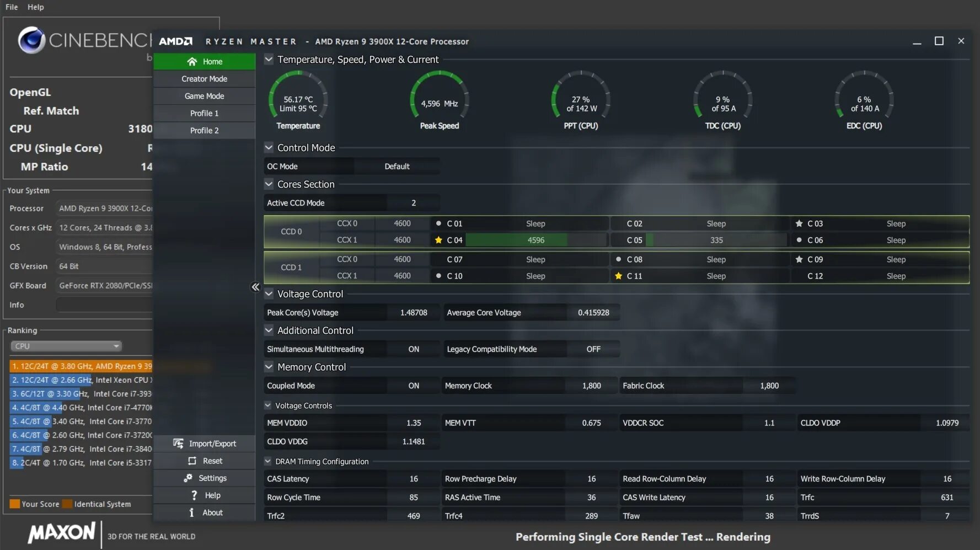The height and width of the screenshot is (550, 980).
Task: Maximize the Ryzen Master window
Action: (939, 41)
